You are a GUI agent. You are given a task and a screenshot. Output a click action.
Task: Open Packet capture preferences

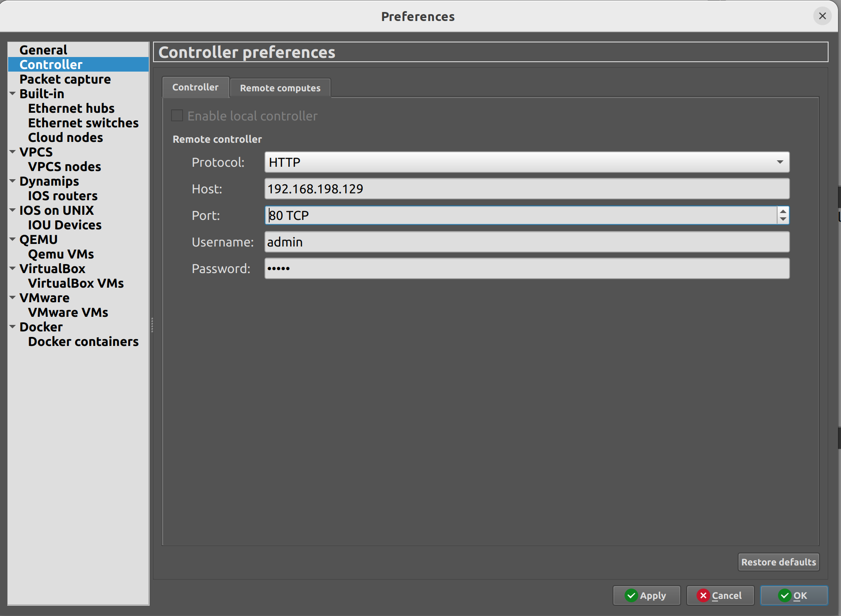(x=65, y=79)
